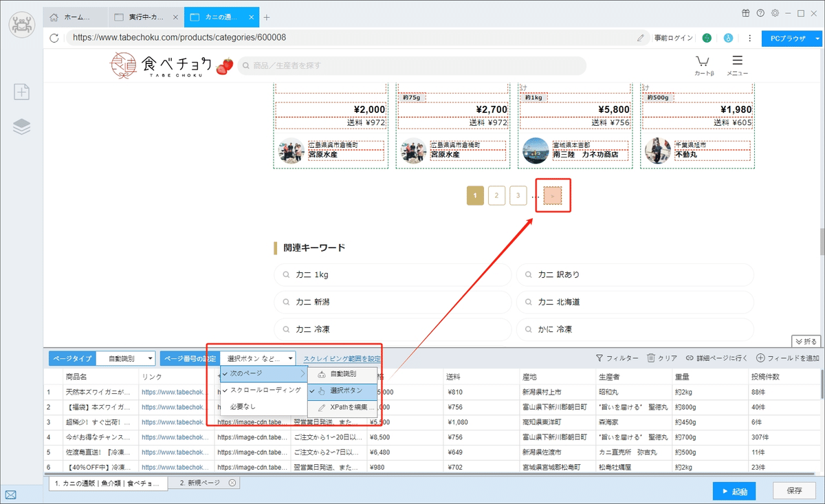Viewport: 825px width, 504px height.
Task: Click the 保存 save button
Action: pos(793,491)
